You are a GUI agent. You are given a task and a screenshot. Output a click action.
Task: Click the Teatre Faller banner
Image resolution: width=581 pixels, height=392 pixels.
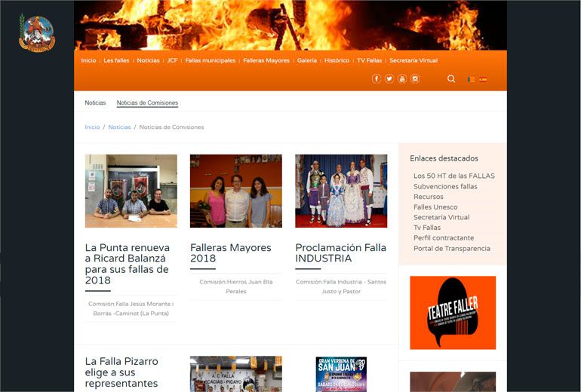coord(453,312)
